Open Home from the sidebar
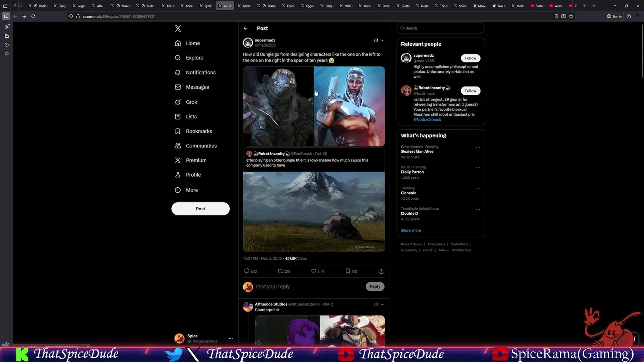 (187, 43)
